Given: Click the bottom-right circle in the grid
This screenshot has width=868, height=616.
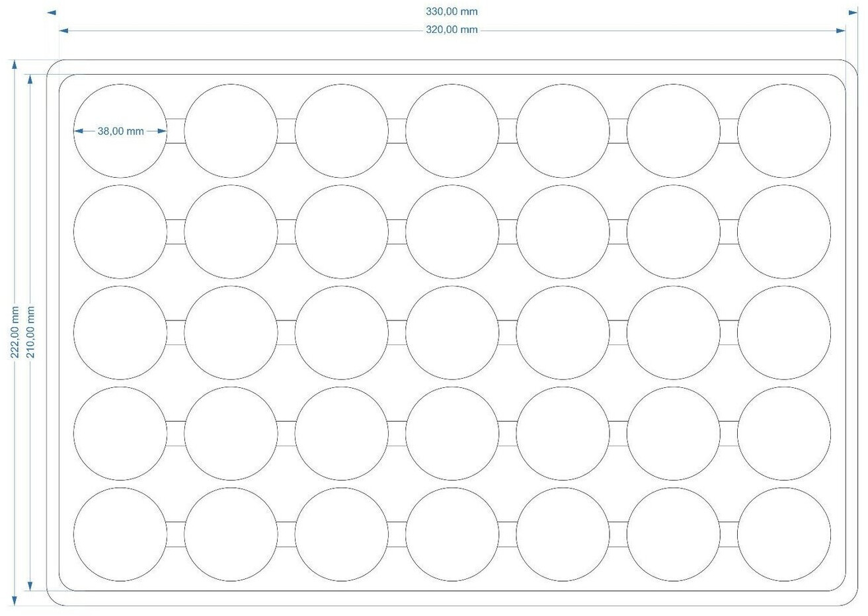Looking at the screenshot, I should coord(783,534).
